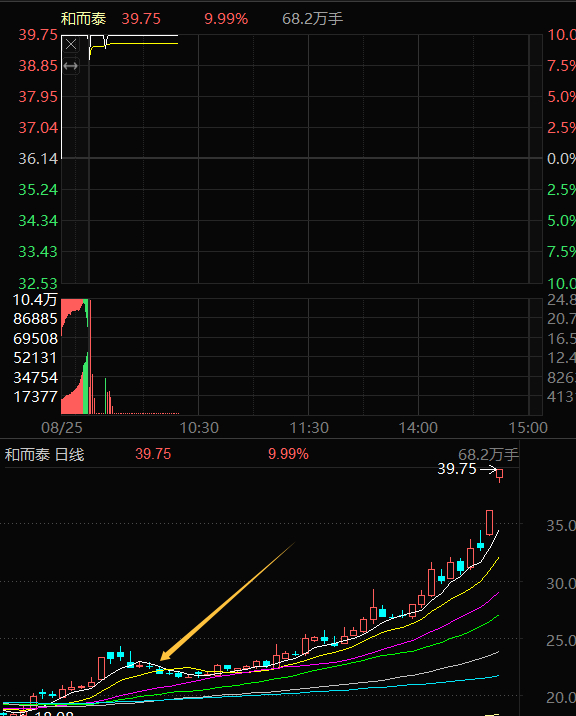576x716 pixels.
Task: Click the 39.75 price marker arrow on daily chart
Action: pyautogui.click(x=488, y=469)
